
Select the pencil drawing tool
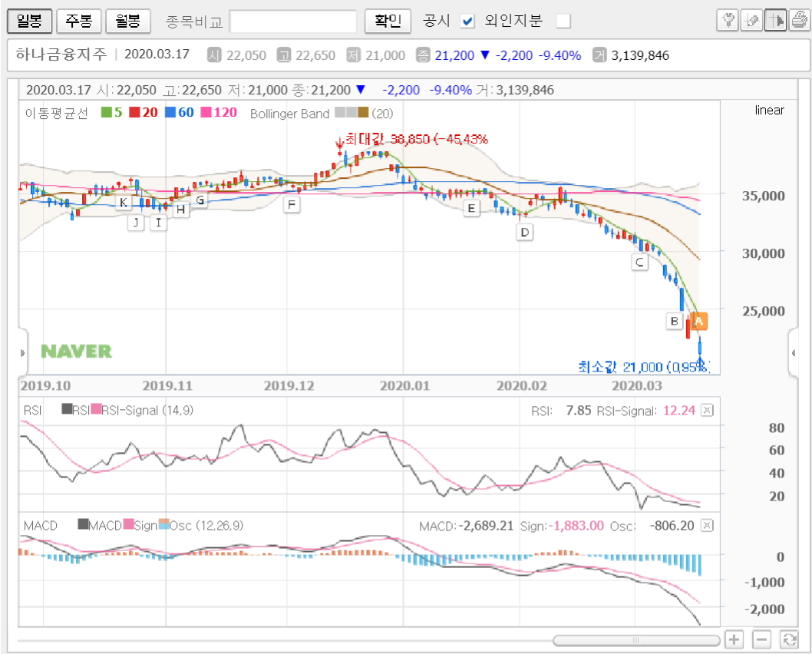[x=751, y=21]
